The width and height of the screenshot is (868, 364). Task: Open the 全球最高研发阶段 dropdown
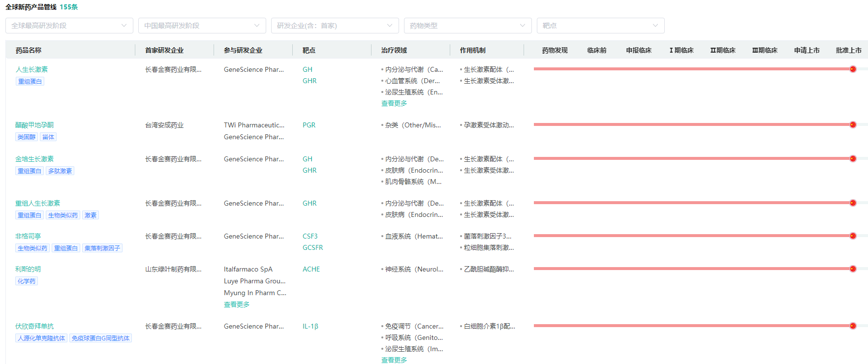tap(69, 26)
